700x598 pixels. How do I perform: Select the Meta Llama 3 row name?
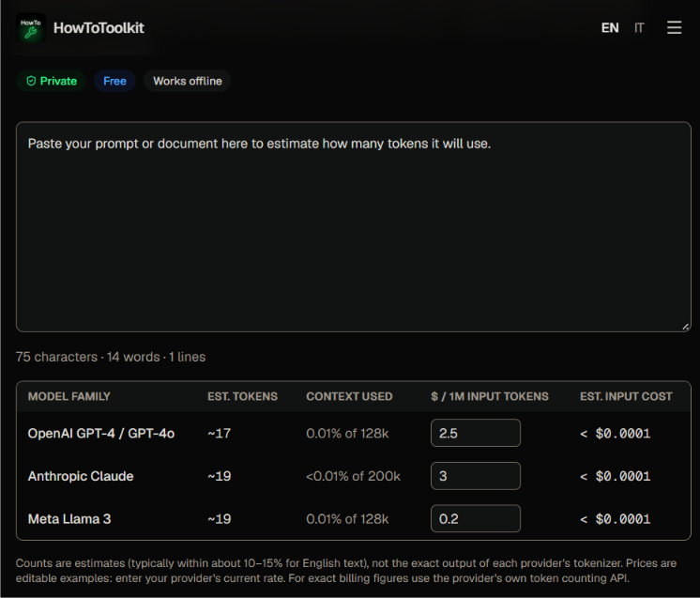coord(69,519)
